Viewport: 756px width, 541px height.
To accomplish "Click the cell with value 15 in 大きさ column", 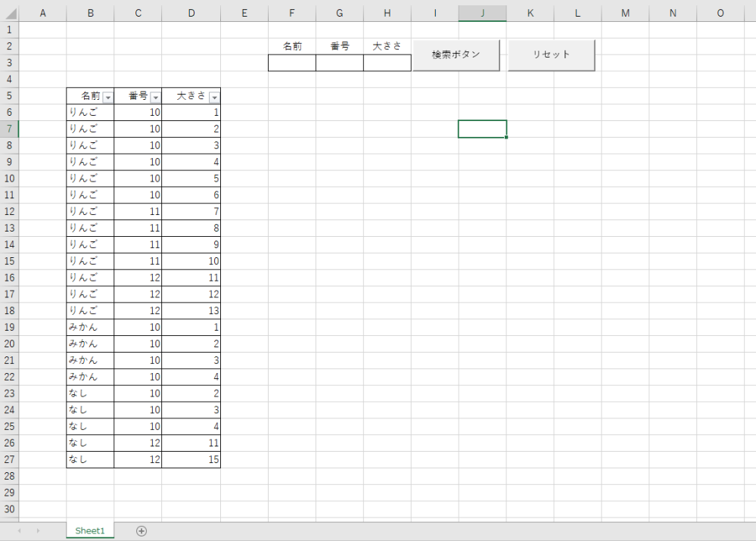I will pos(191,460).
